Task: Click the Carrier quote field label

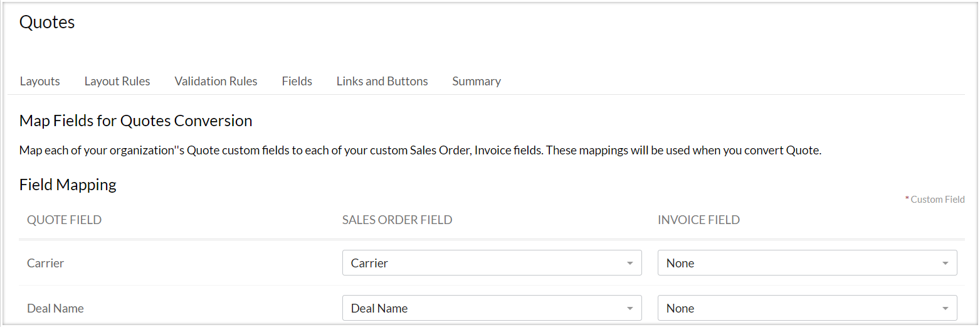Action: click(45, 263)
